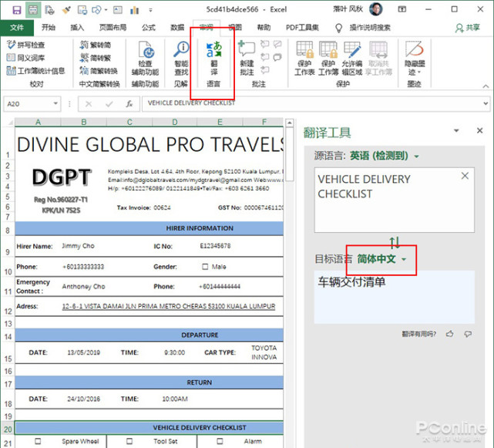This screenshot has width=494, height=448.
Task: Check the Tool Set checkbox
Action: tap(129, 441)
